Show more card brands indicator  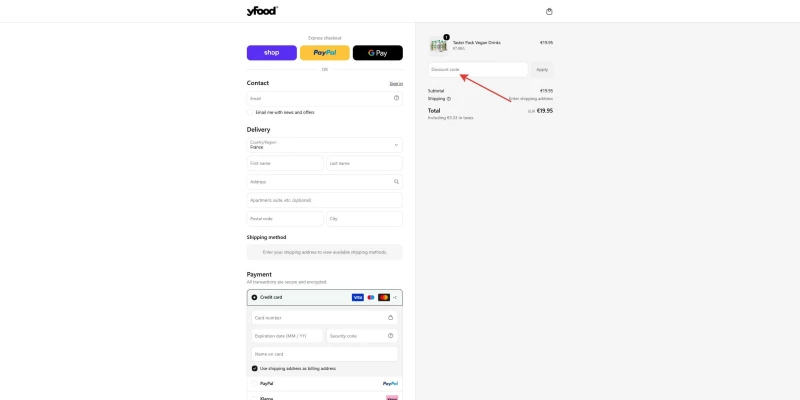click(x=394, y=297)
